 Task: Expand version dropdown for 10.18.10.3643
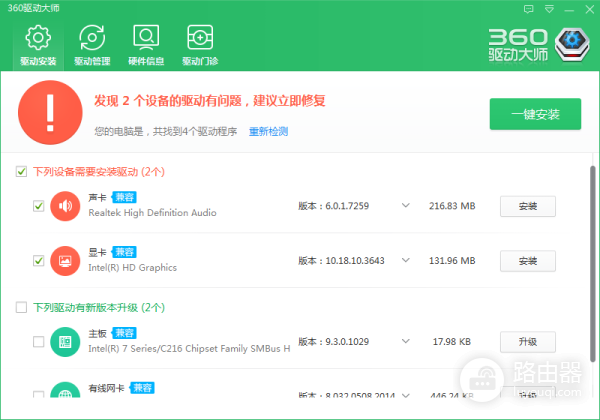pyautogui.click(x=406, y=260)
